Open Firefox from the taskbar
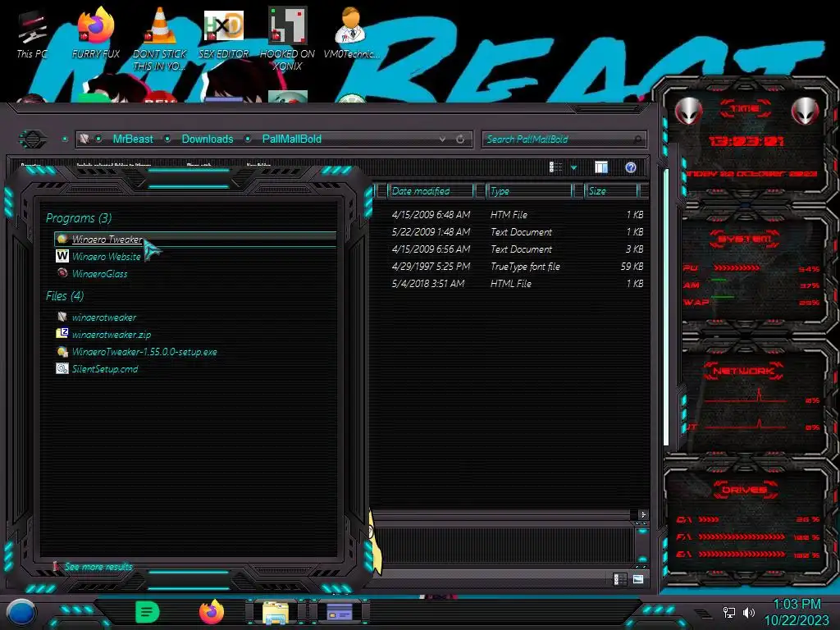 click(211, 612)
